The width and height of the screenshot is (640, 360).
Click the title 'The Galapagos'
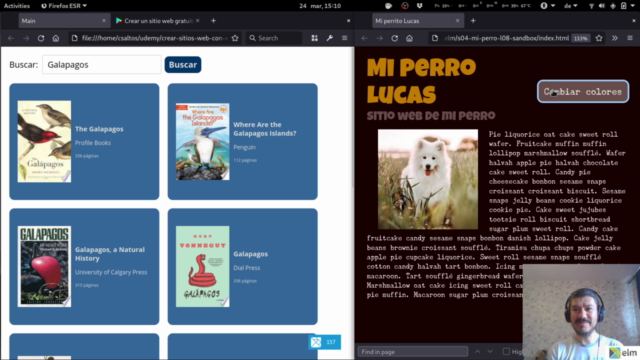point(99,129)
